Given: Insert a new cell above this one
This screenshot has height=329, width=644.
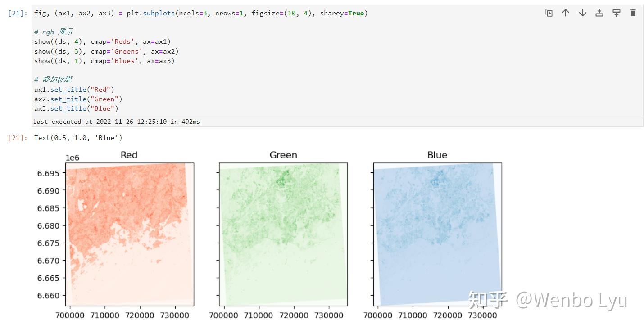Looking at the screenshot, I should 599,13.
